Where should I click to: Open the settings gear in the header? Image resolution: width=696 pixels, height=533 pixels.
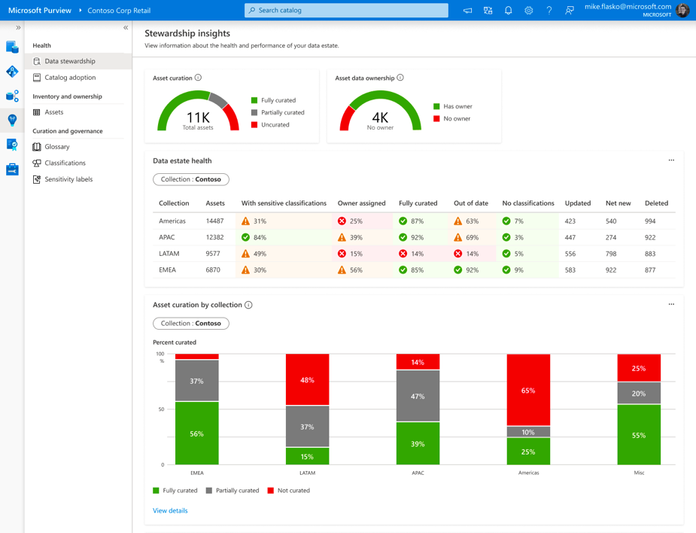(527, 10)
